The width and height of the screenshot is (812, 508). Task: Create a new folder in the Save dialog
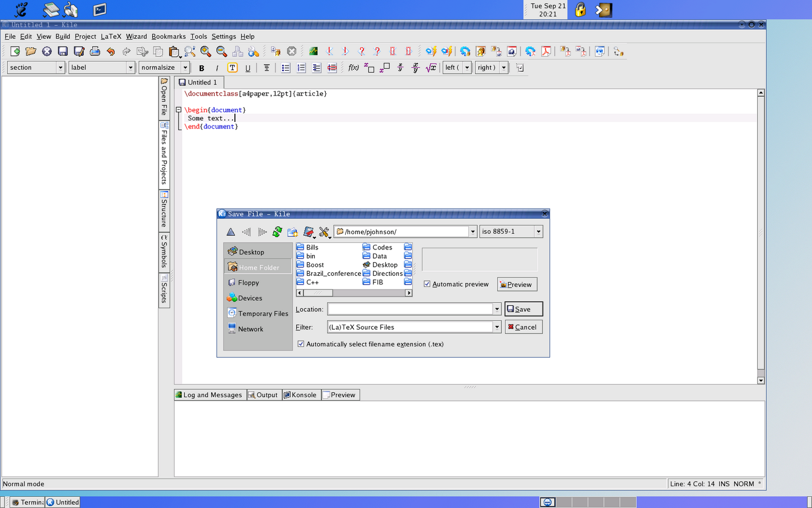[x=292, y=232]
